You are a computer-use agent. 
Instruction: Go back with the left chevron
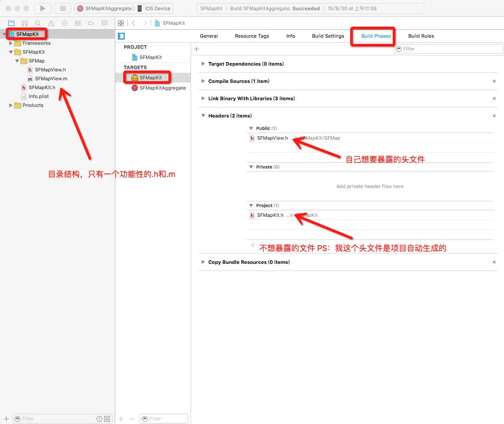pyautogui.click(x=133, y=23)
